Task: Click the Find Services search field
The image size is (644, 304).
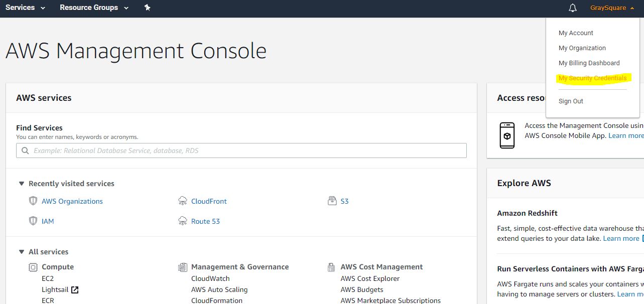Action: pos(240,150)
